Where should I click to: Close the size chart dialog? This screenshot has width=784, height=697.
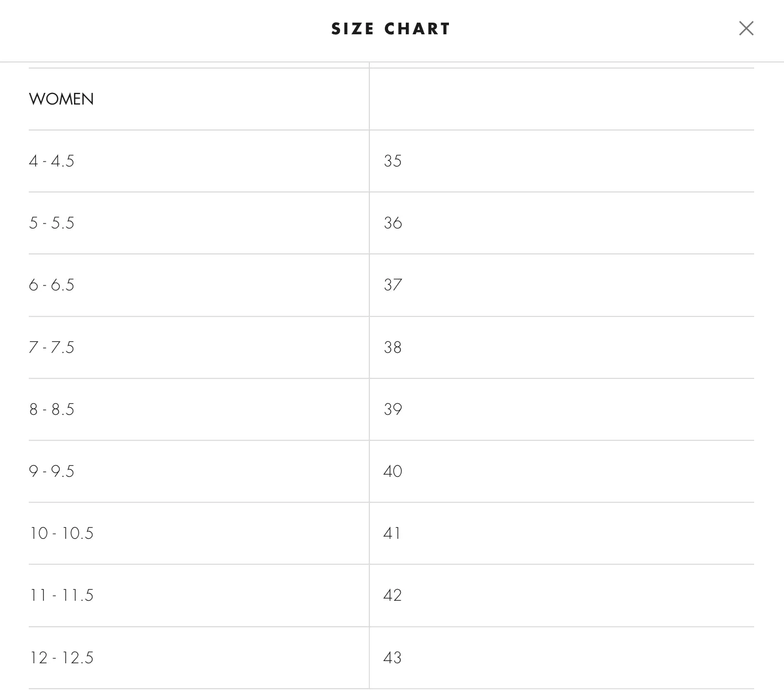click(746, 28)
